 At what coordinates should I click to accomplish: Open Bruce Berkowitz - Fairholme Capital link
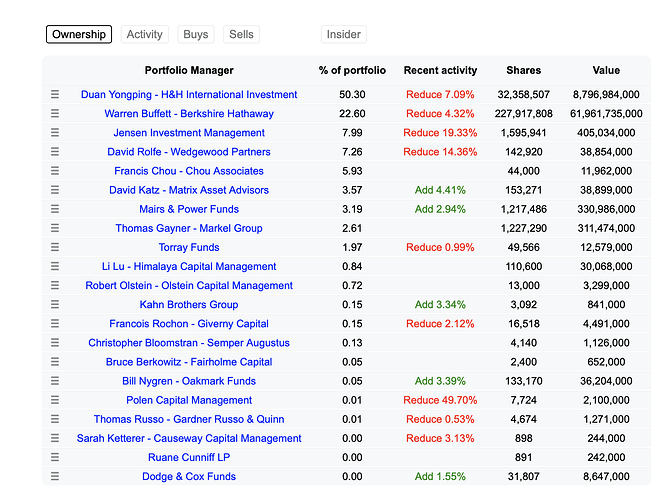(189, 361)
